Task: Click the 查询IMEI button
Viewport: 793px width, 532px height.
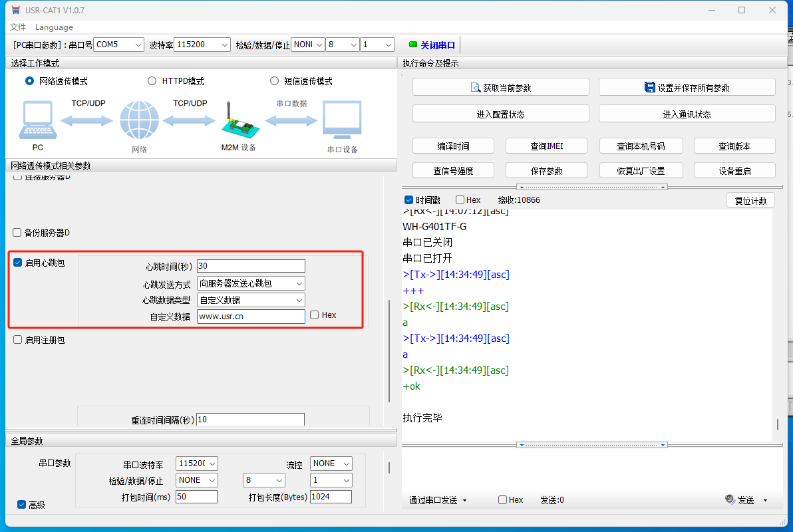Action: pos(546,146)
